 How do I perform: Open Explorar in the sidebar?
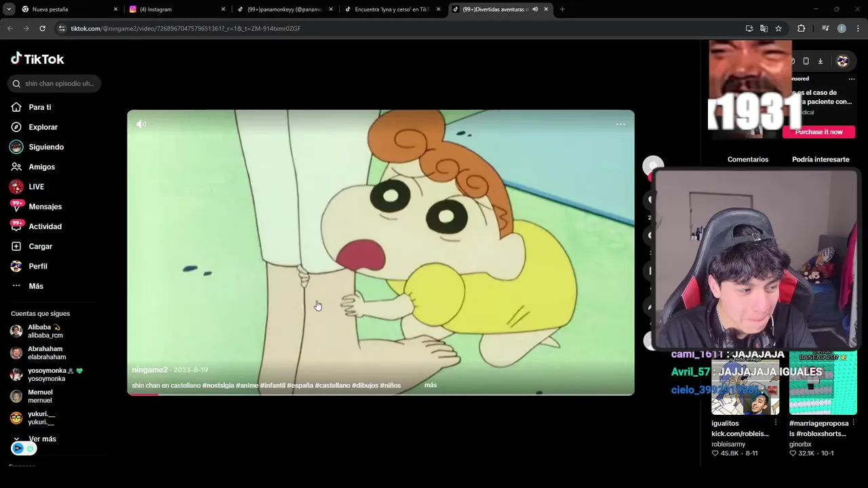point(35,127)
